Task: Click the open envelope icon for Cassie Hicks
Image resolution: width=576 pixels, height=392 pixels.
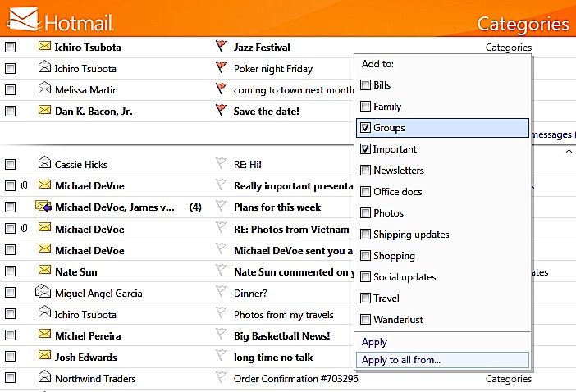Action: point(44,164)
